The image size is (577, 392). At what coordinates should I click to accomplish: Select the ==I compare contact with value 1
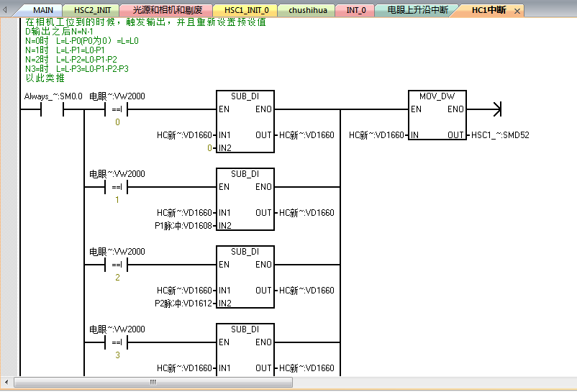pyautogui.click(x=117, y=187)
